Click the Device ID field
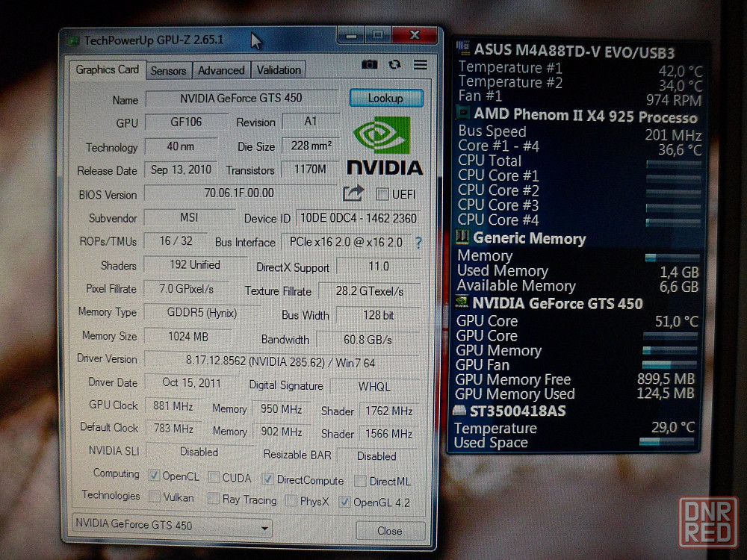747x560 pixels. click(359, 218)
